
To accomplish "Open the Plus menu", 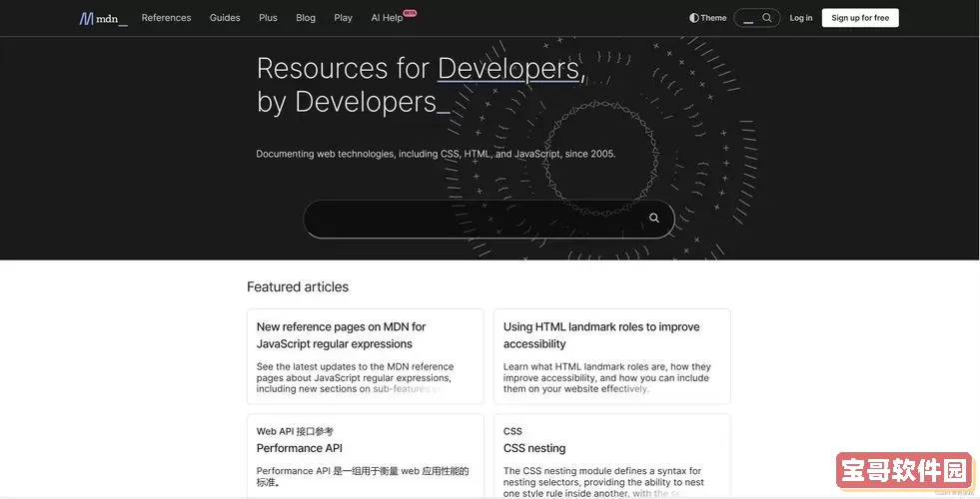I will point(268,18).
